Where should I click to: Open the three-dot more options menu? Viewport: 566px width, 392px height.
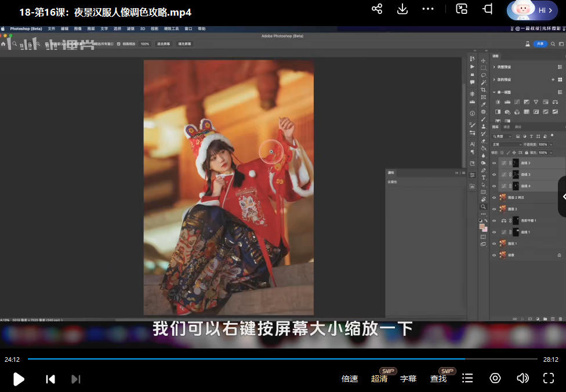point(428,9)
